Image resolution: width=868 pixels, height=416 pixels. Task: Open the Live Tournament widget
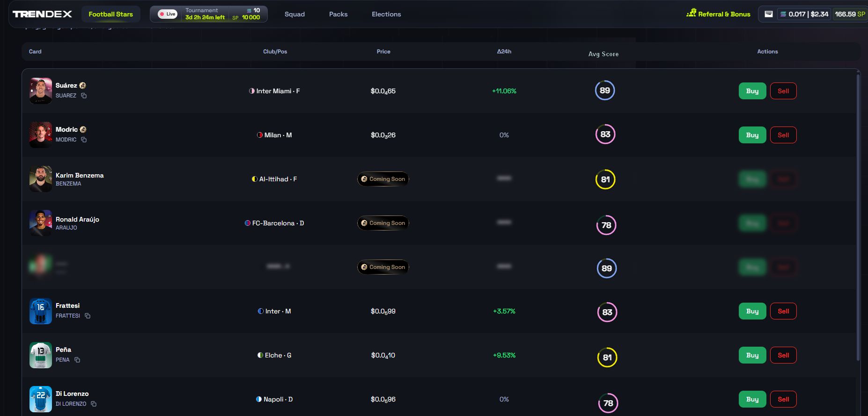coord(209,14)
